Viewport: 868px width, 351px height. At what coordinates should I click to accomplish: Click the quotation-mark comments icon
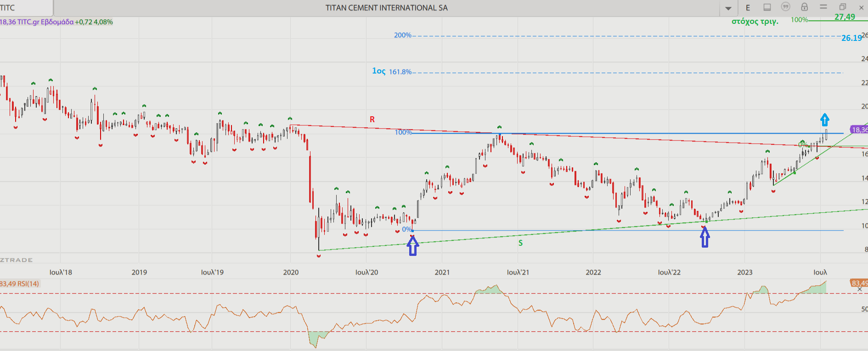coord(786,7)
